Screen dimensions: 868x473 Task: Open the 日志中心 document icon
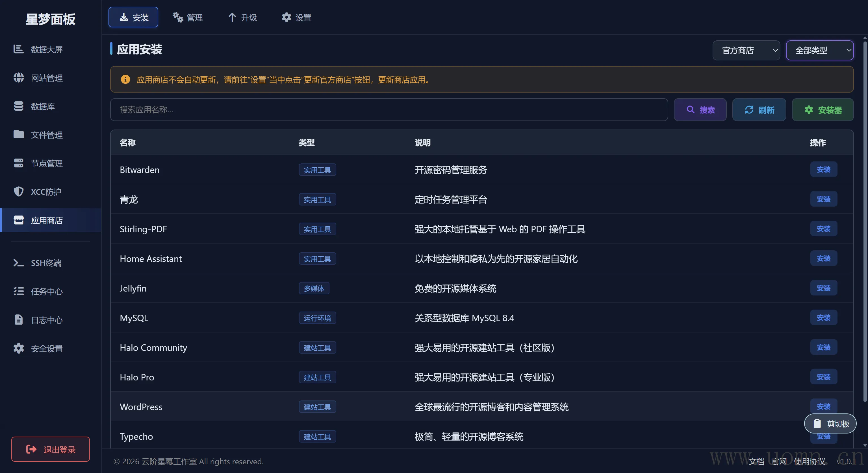click(x=19, y=320)
